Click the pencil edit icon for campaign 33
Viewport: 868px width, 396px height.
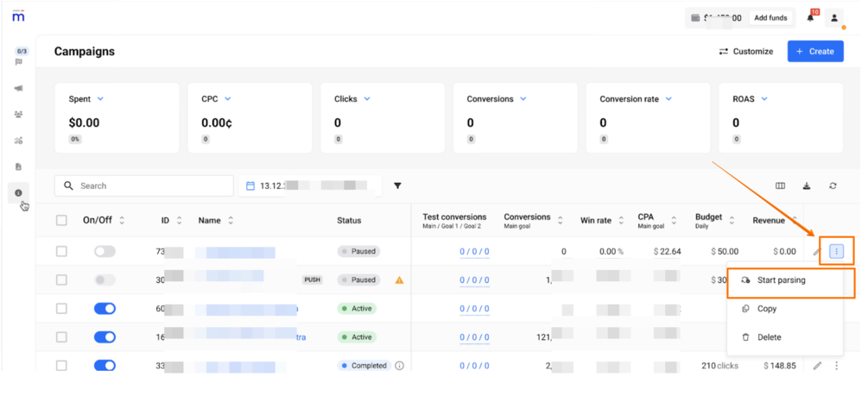point(817,366)
